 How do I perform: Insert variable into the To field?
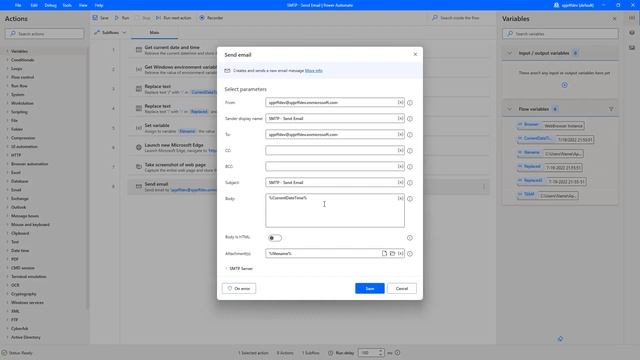[x=400, y=134]
